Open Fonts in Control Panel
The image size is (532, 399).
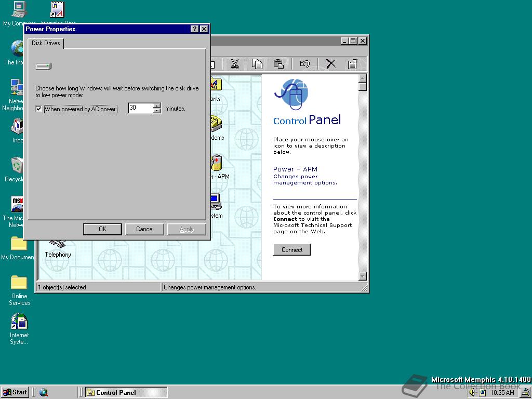click(216, 84)
